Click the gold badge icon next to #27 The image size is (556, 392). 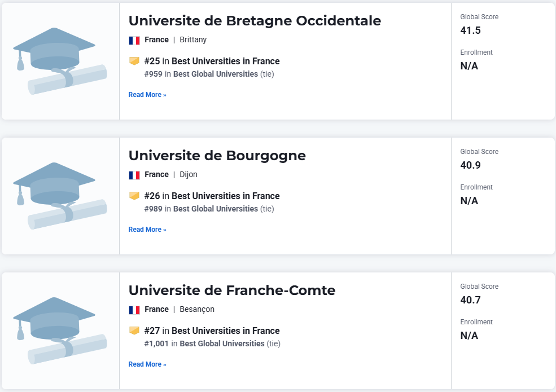(134, 331)
